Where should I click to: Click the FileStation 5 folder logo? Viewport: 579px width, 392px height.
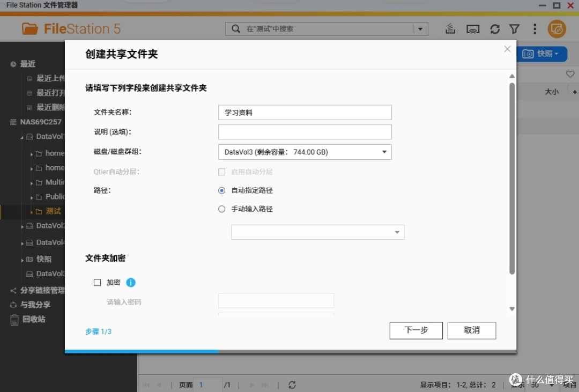click(x=29, y=29)
